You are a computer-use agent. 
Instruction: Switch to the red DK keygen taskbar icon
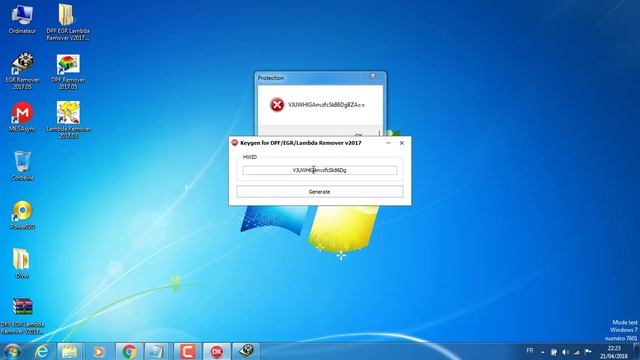click(217, 351)
